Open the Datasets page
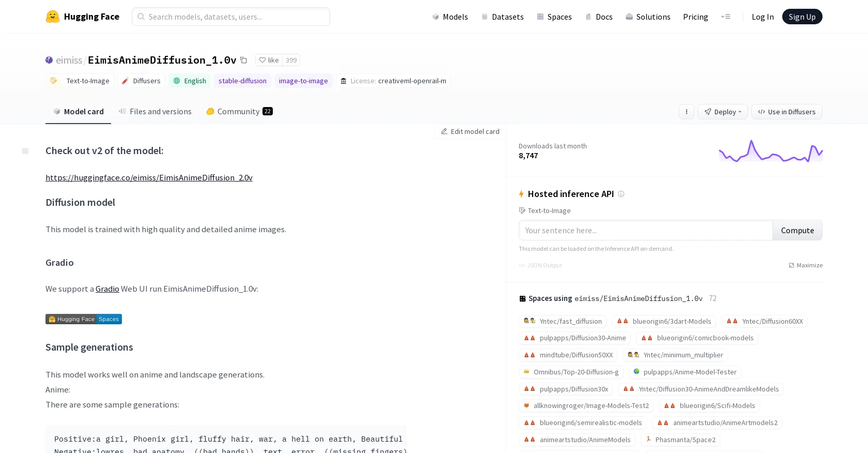Image resolution: width=868 pixels, height=453 pixels. 502,17
